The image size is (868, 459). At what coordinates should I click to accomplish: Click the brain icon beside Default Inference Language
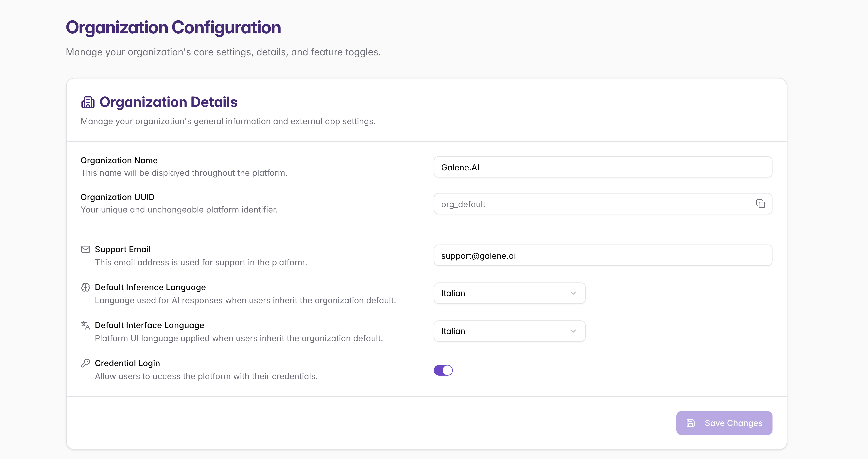(x=86, y=287)
